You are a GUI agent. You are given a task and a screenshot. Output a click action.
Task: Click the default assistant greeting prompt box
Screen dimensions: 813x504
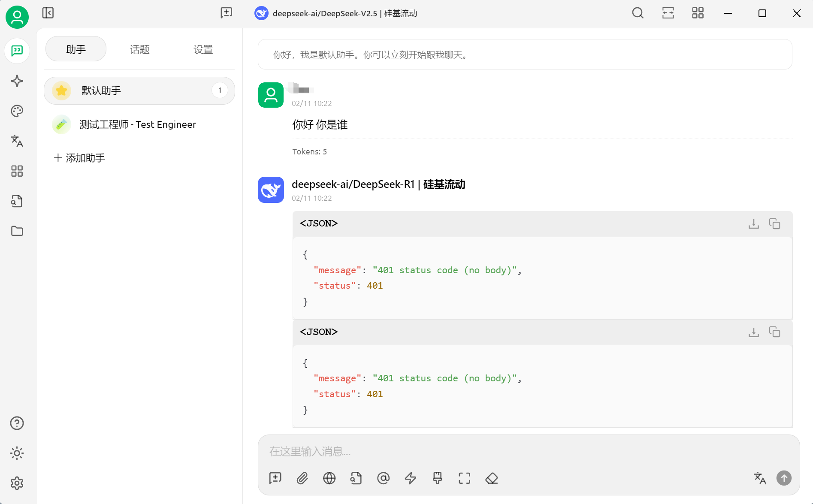point(525,54)
